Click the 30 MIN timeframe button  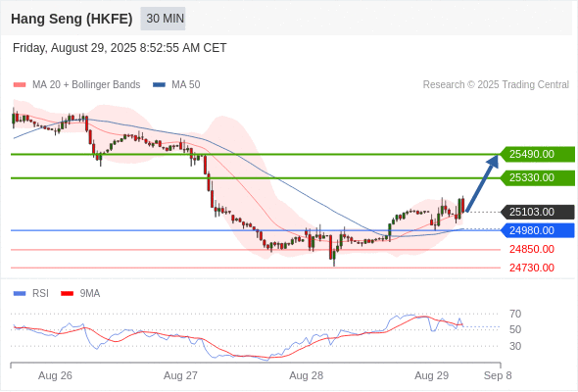[163, 19]
